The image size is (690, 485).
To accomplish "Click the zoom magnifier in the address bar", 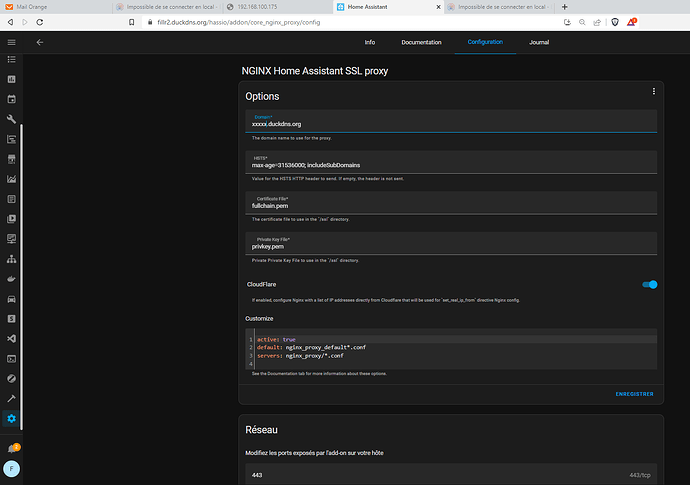I will [x=582, y=22].
